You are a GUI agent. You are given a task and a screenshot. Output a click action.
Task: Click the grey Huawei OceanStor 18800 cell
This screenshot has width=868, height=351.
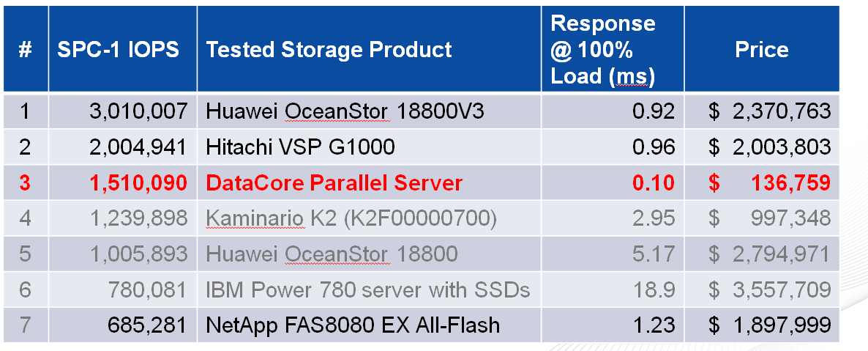pos(332,254)
